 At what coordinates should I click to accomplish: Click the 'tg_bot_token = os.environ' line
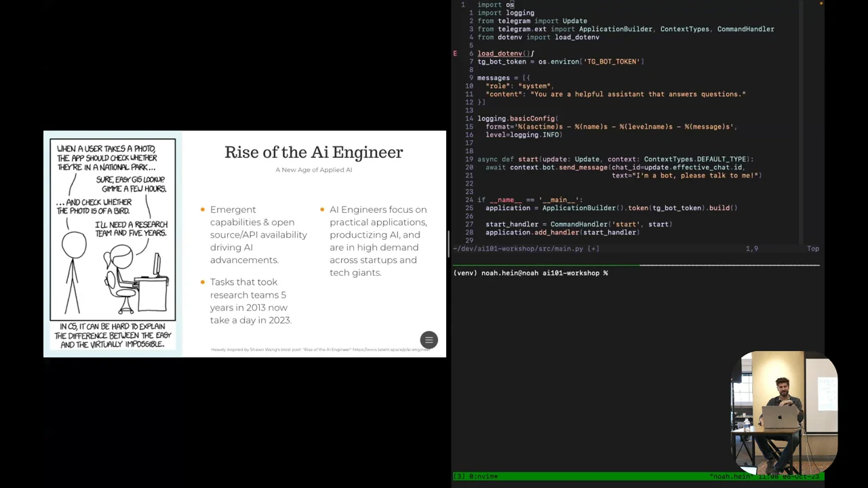point(561,62)
